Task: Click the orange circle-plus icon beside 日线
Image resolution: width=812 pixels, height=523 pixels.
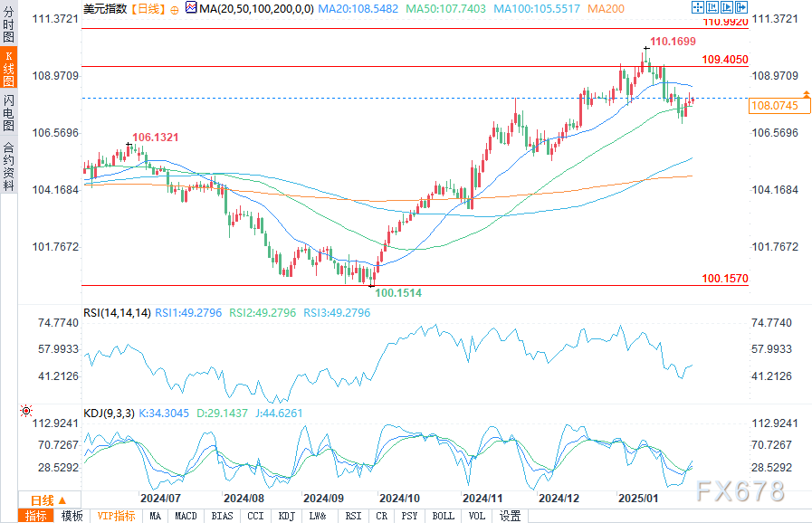Action: pos(175,9)
